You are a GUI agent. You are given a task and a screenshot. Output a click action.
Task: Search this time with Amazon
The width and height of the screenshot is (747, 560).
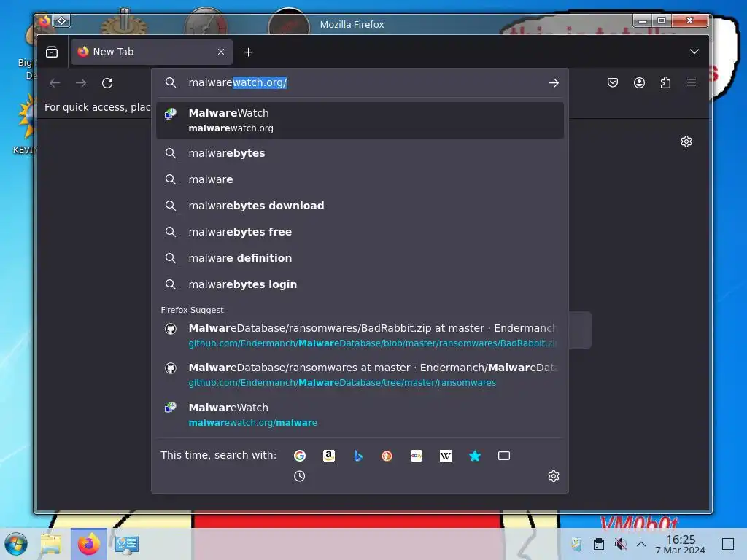tap(329, 456)
